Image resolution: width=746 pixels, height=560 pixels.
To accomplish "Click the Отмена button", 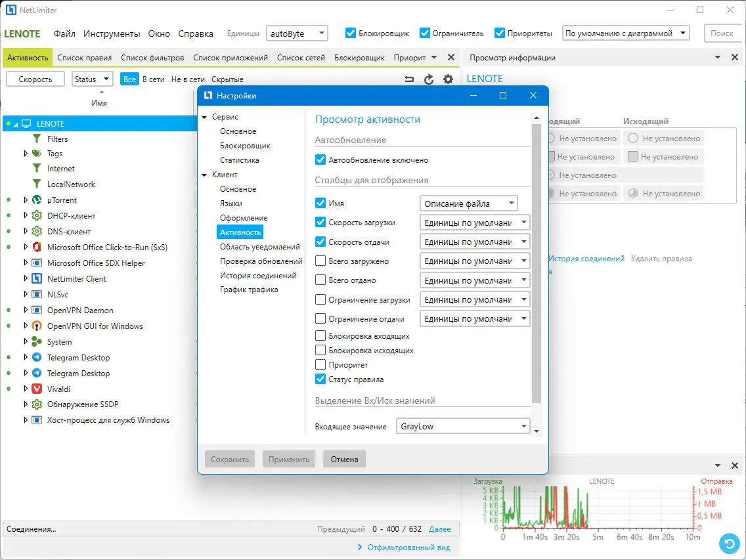I will pyautogui.click(x=345, y=459).
